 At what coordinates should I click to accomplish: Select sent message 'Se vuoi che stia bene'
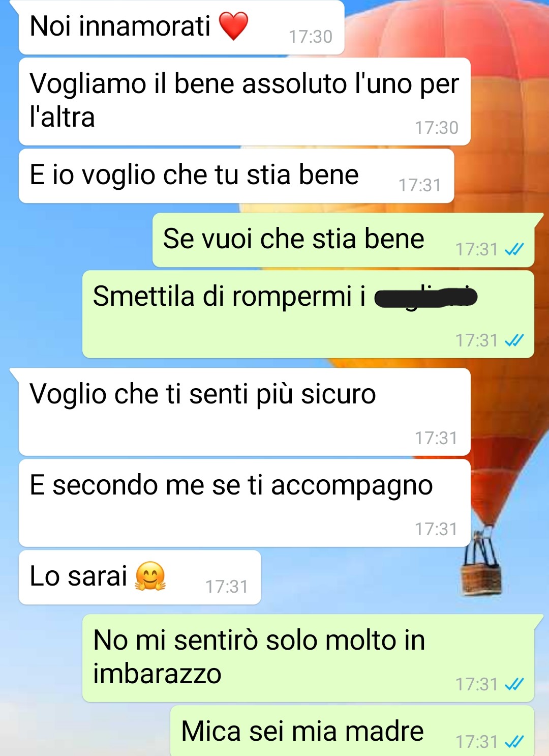344,240
